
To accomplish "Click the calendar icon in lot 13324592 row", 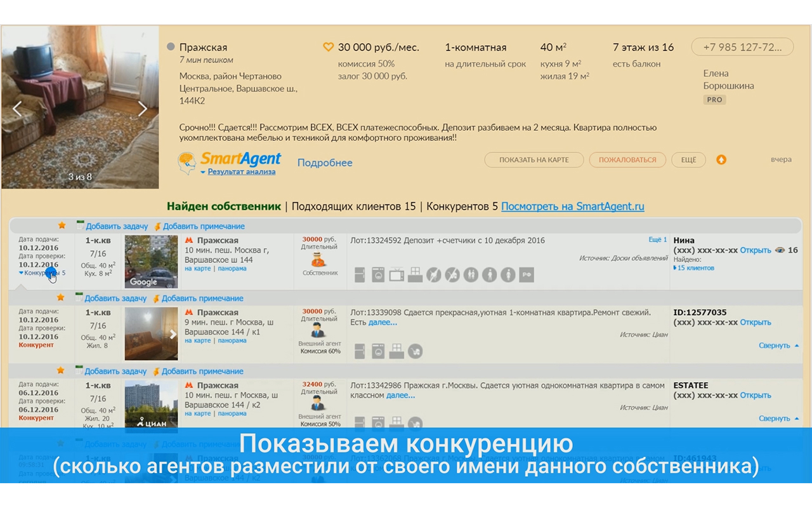I will click(x=80, y=225).
